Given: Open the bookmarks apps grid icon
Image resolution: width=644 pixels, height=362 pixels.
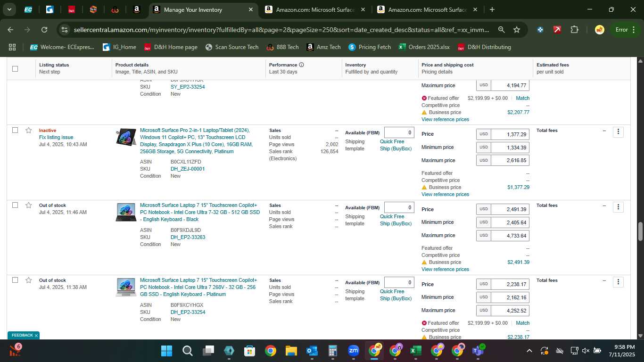Looking at the screenshot, I should click(x=12, y=47).
